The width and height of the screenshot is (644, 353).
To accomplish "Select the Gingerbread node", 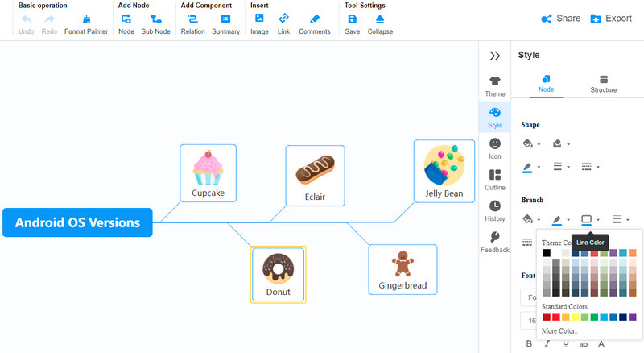I will (403, 269).
